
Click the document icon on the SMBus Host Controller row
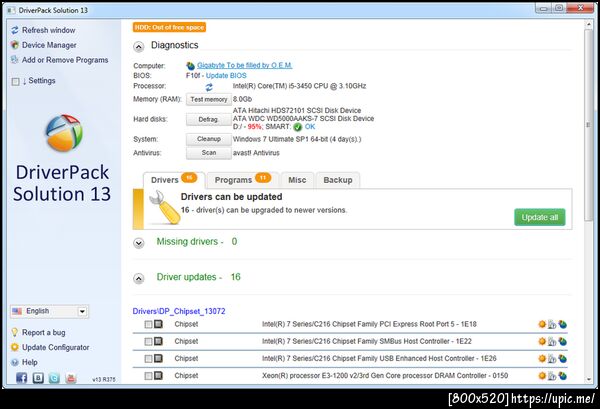pyautogui.click(x=552, y=341)
